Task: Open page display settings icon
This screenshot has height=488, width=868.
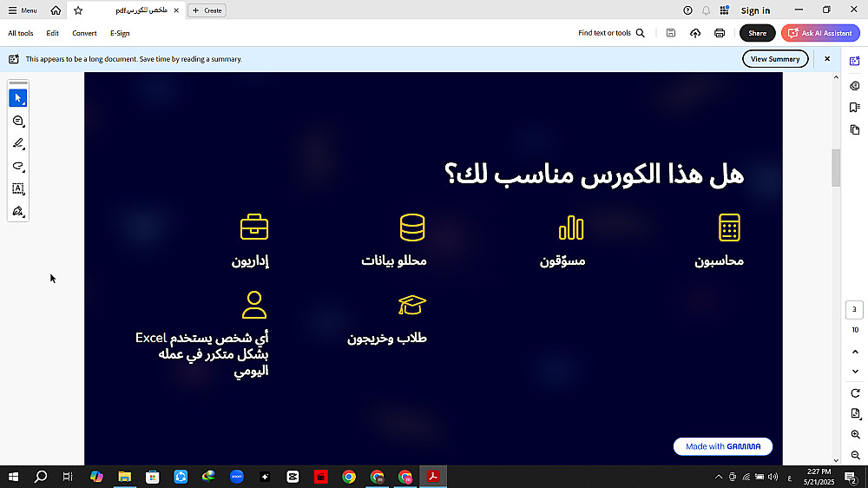Action: pyautogui.click(x=855, y=414)
